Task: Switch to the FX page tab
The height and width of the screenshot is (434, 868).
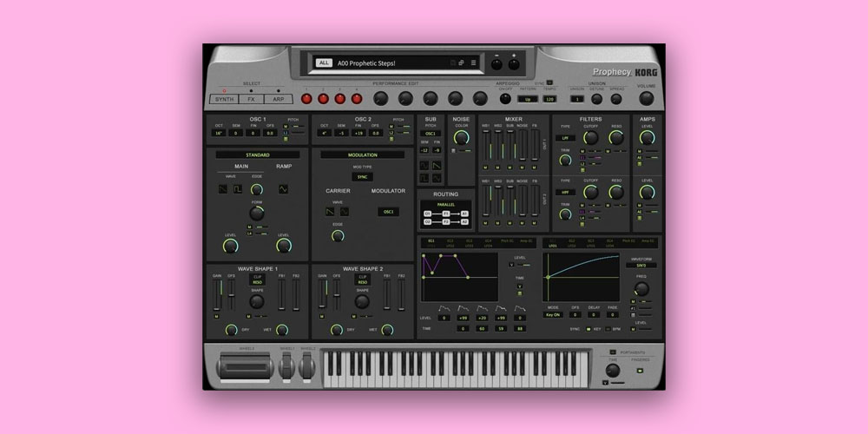Action: pyautogui.click(x=251, y=99)
